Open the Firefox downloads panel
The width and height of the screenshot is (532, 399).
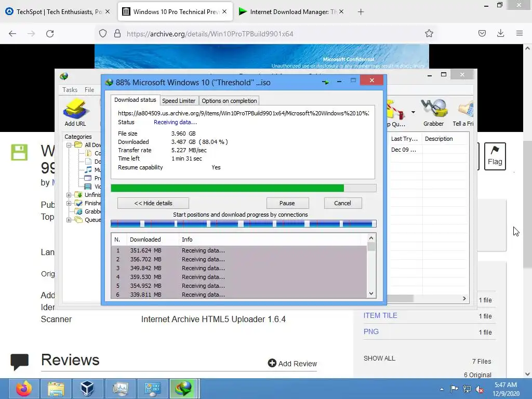500,33
